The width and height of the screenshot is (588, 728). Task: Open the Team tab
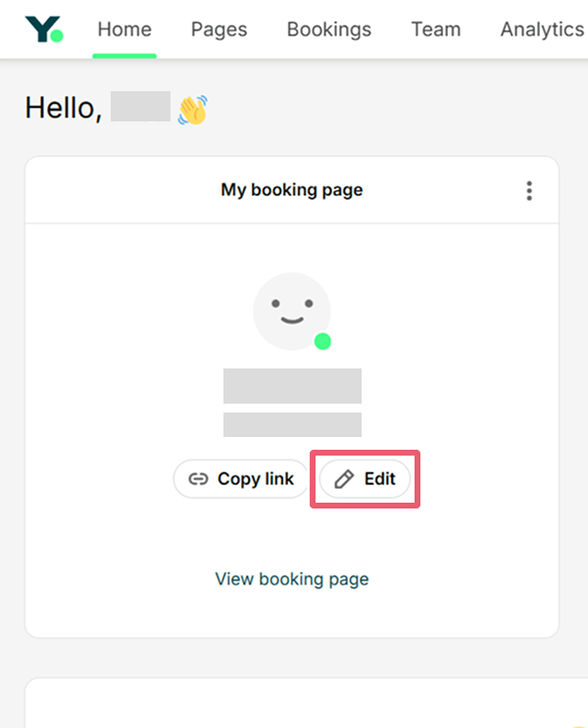point(436,29)
